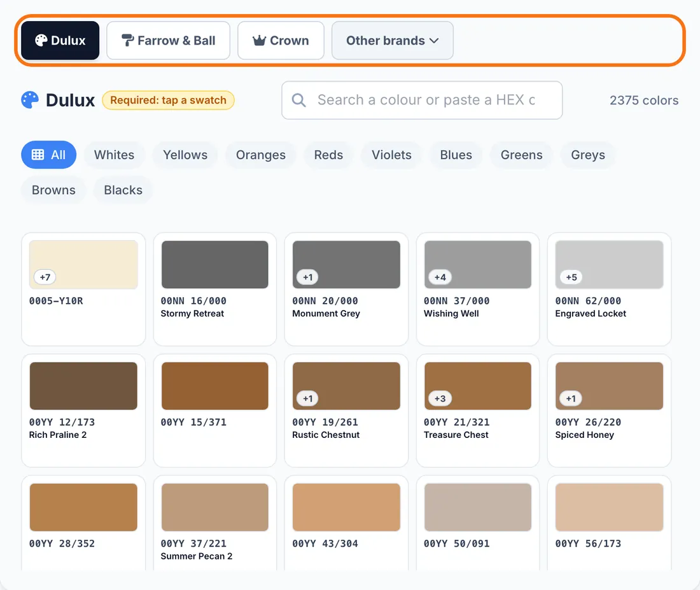The width and height of the screenshot is (700, 590).
Task: Click the 00NN 20/000 code text
Action: [325, 301]
